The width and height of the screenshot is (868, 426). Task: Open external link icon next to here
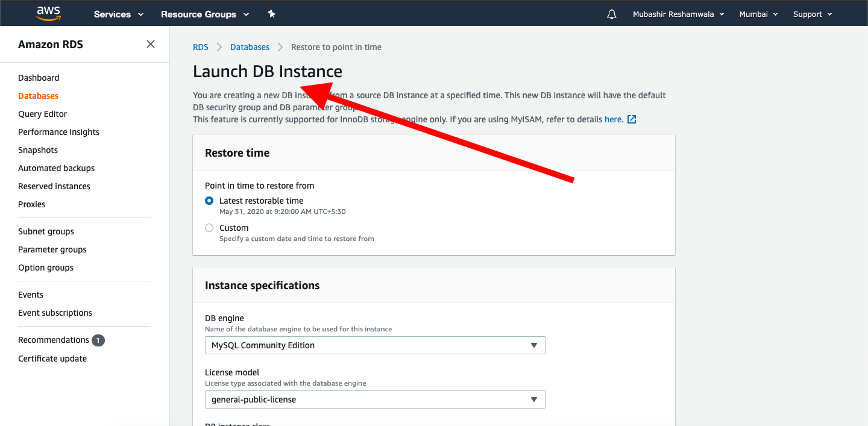tap(632, 119)
